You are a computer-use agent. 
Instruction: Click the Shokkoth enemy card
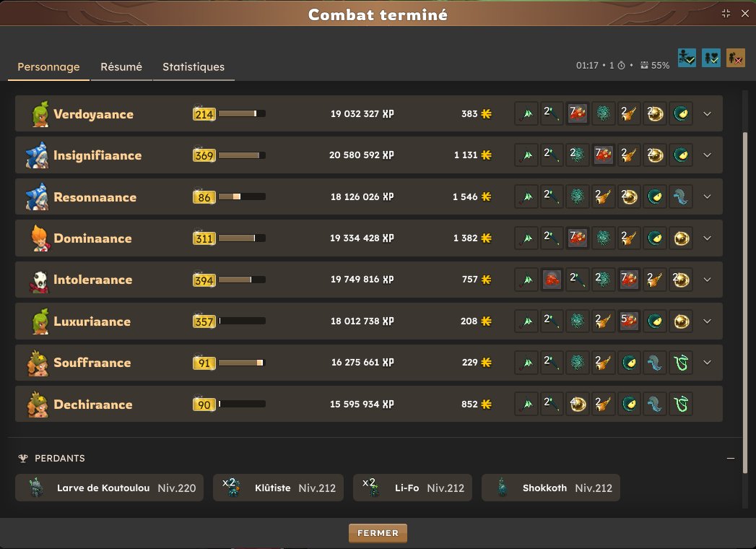point(551,488)
